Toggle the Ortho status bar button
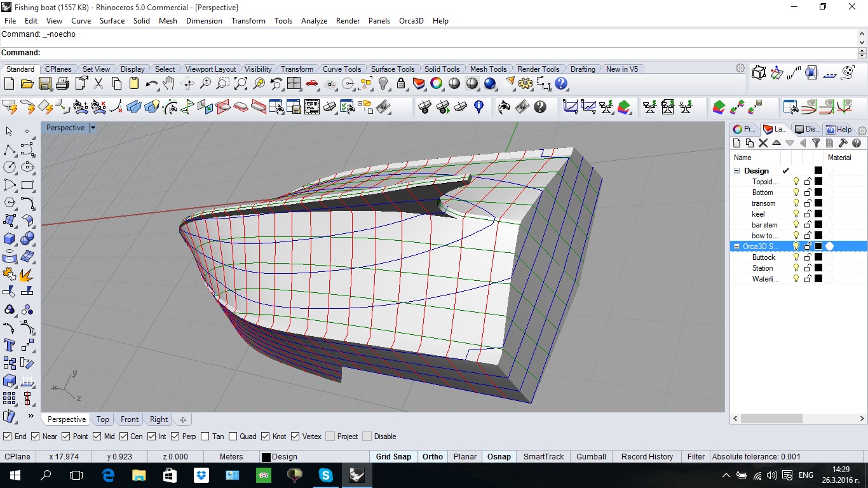 432,456
